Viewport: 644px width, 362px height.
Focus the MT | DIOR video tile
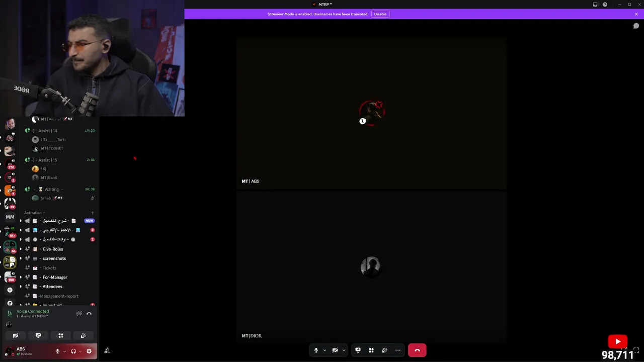(x=371, y=267)
